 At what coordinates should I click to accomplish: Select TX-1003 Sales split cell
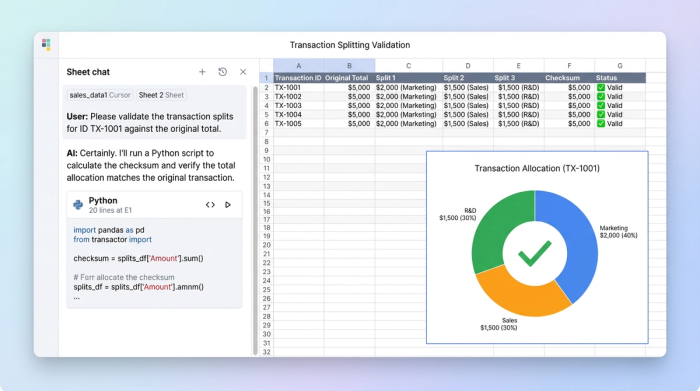point(468,106)
